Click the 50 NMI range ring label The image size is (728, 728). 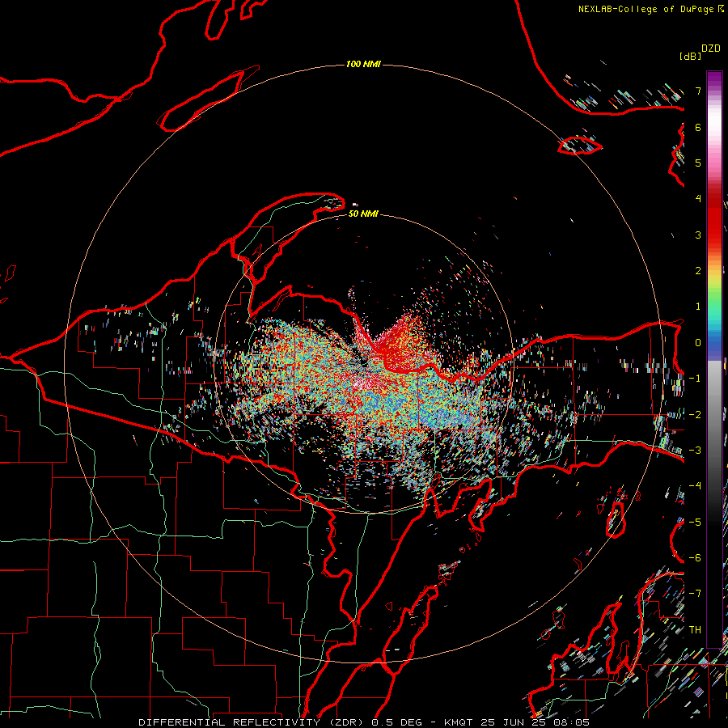[363, 214]
